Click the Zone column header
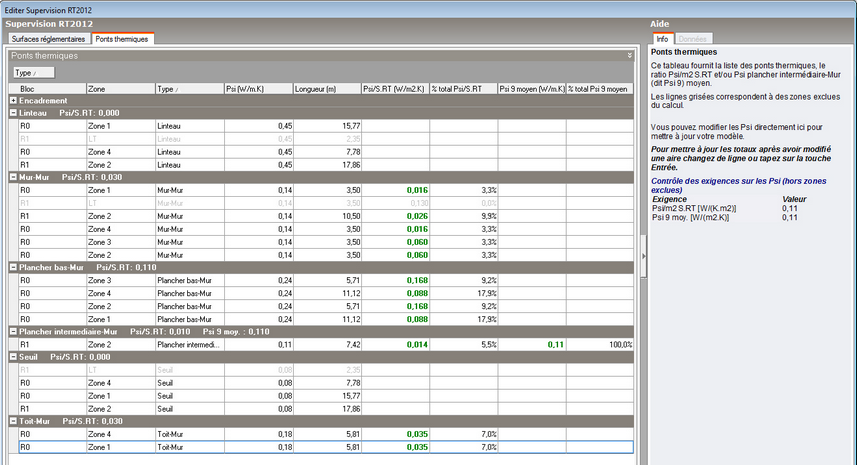 tap(119, 88)
